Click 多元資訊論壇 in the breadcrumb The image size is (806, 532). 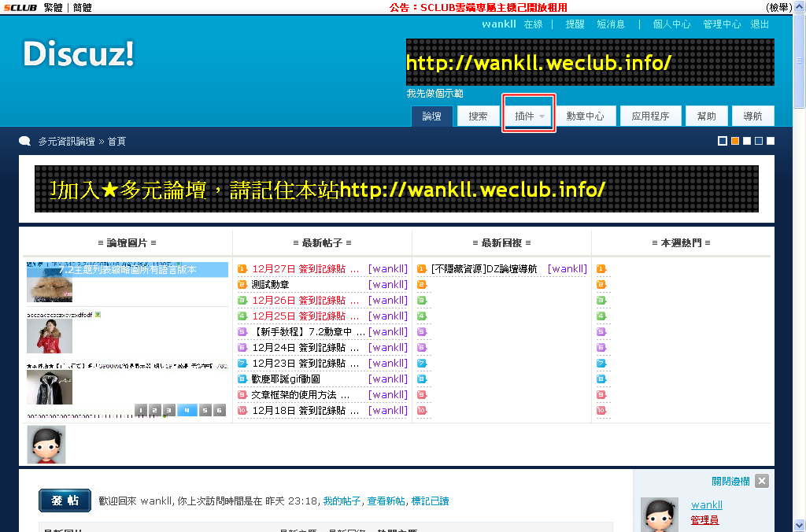click(66, 142)
